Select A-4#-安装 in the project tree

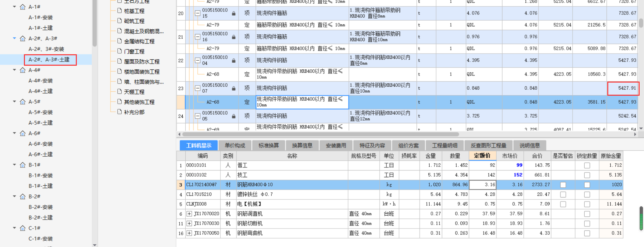coord(40,81)
